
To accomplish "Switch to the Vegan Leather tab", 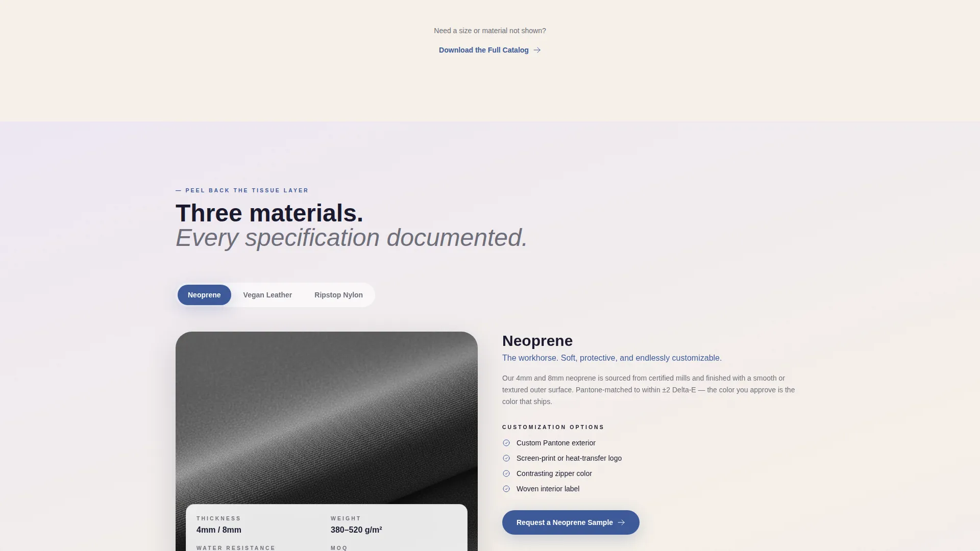I will point(267,295).
